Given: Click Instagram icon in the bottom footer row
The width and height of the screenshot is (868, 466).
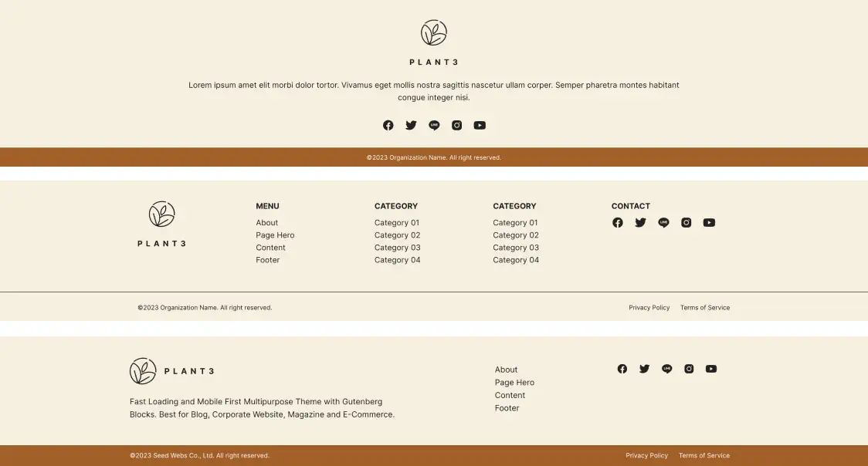Looking at the screenshot, I should pyautogui.click(x=689, y=369).
